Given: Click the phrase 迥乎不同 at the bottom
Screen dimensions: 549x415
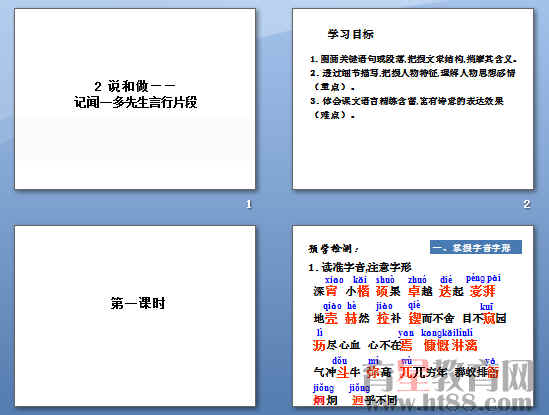Looking at the screenshot, I should tap(374, 400).
